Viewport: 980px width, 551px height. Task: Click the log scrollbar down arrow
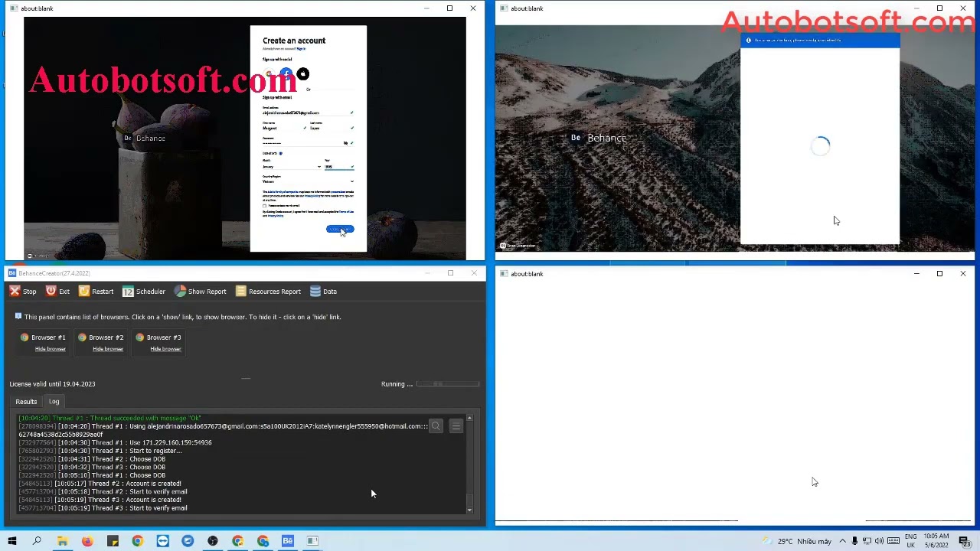click(x=469, y=510)
